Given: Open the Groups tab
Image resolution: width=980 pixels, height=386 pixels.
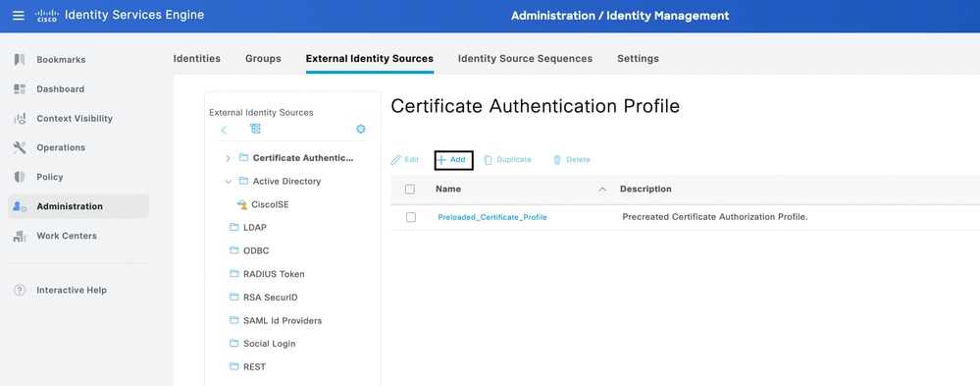Looking at the screenshot, I should tap(263, 58).
